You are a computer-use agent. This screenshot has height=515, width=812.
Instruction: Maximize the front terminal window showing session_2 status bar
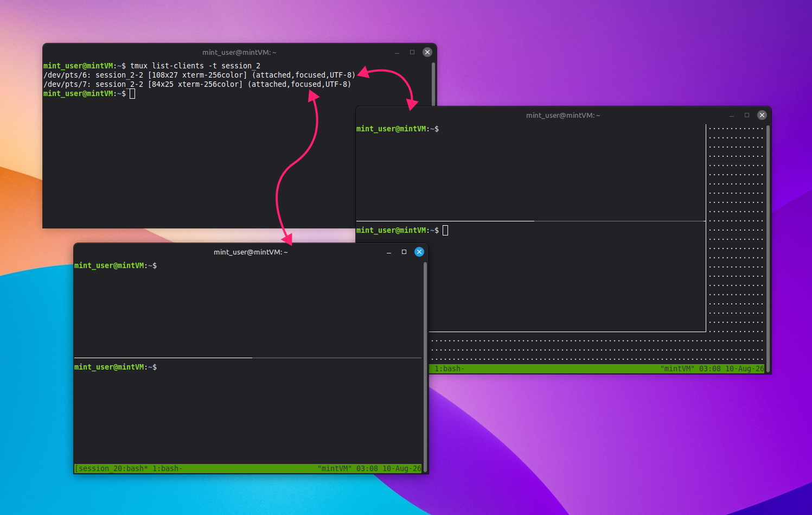click(404, 252)
